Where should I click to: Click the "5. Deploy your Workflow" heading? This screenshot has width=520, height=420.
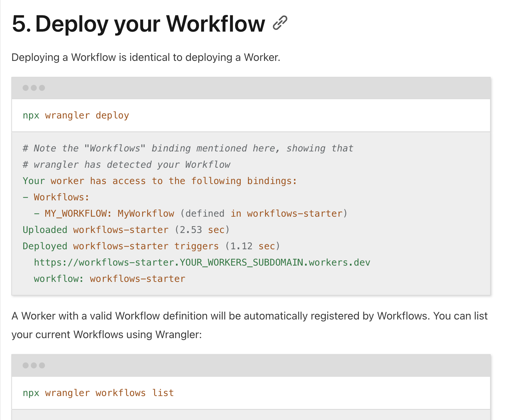click(x=138, y=24)
